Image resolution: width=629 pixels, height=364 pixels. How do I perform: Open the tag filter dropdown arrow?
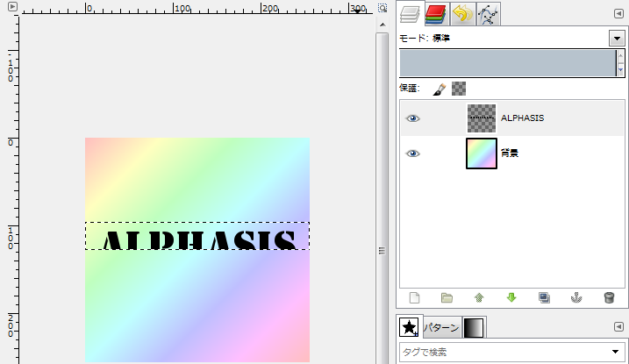tap(615, 352)
